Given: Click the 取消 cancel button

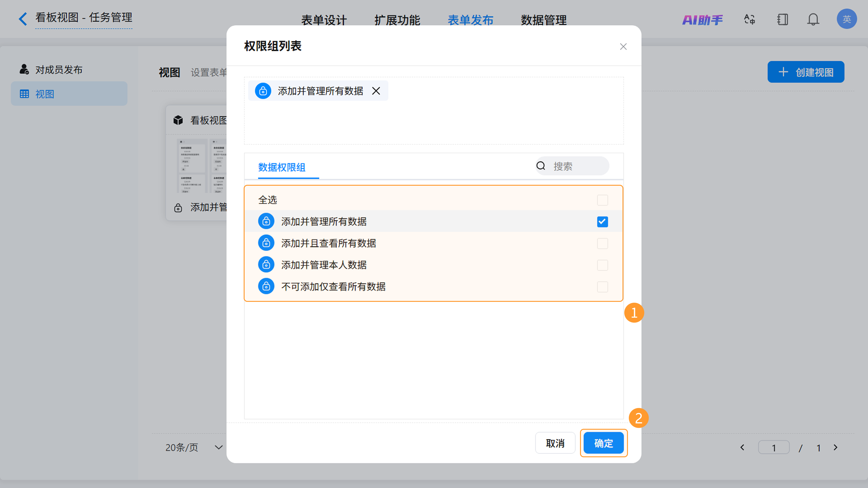Looking at the screenshot, I should pos(555,443).
